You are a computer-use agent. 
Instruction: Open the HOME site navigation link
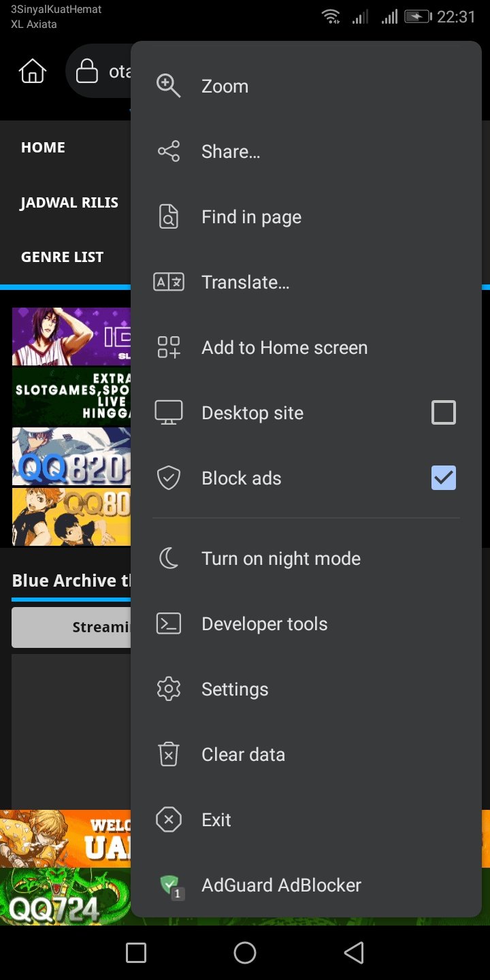43,148
